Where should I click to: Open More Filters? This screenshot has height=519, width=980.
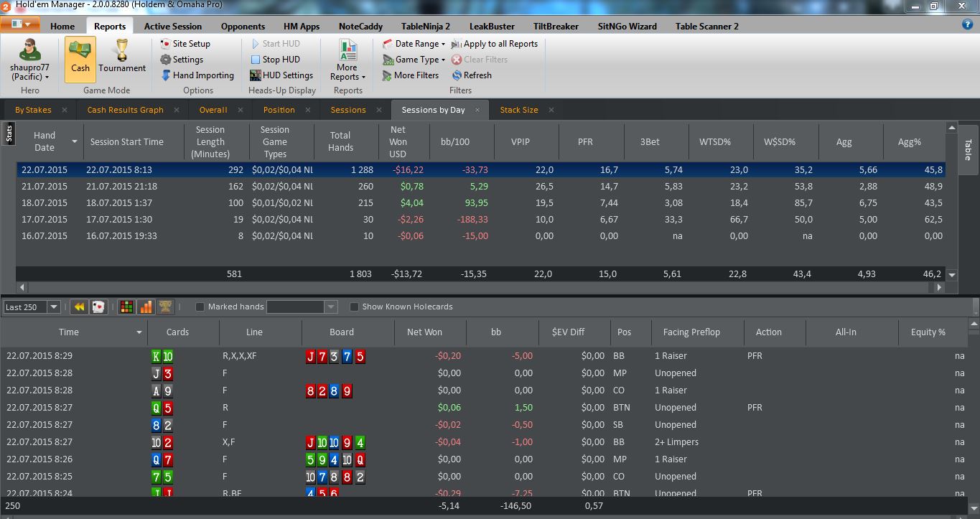411,75
